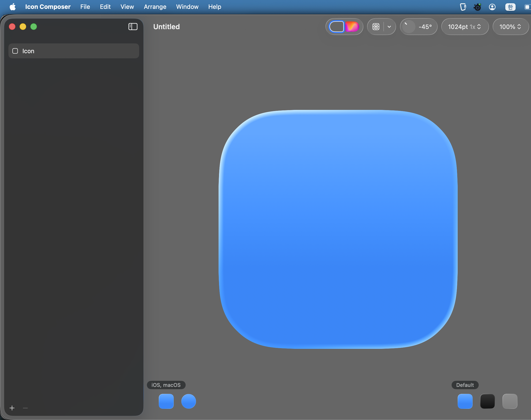The image size is (531, 420).
Task: Open the Arrange menu
Action: (155, 7)
